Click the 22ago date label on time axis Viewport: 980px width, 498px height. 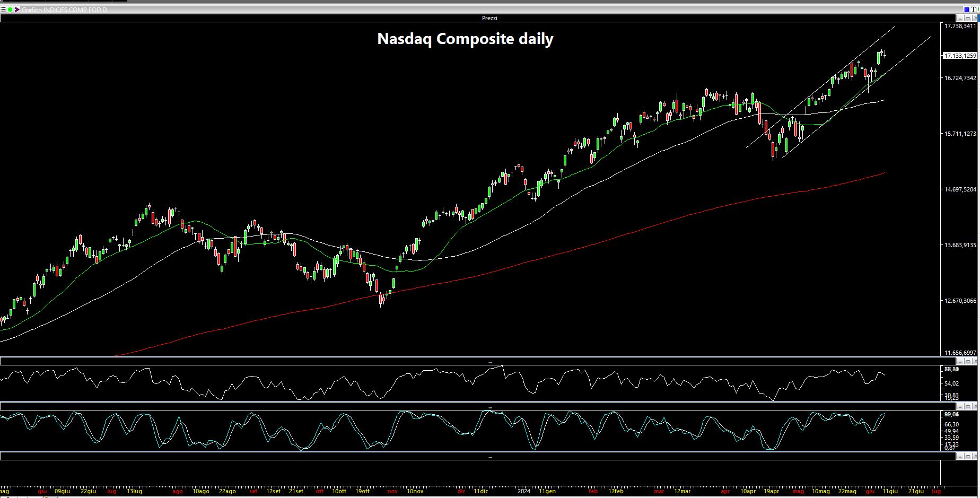tap(227, 491)
